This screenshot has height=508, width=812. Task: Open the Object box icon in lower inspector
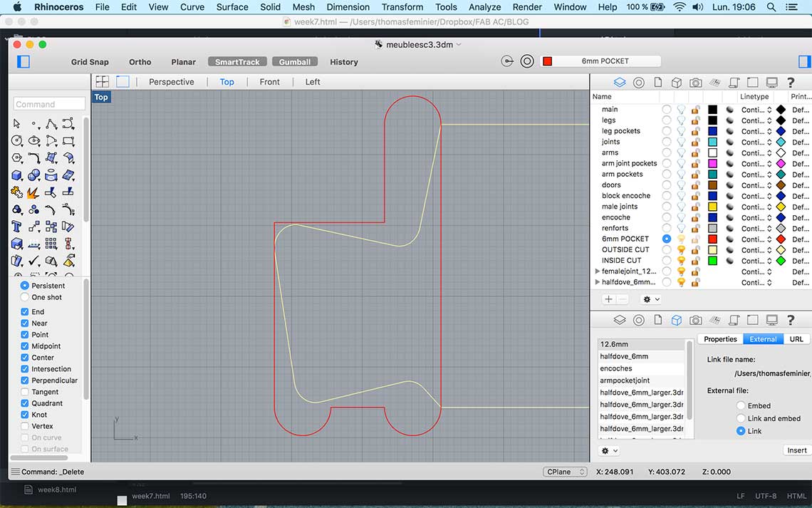click(x=677, y=320)
